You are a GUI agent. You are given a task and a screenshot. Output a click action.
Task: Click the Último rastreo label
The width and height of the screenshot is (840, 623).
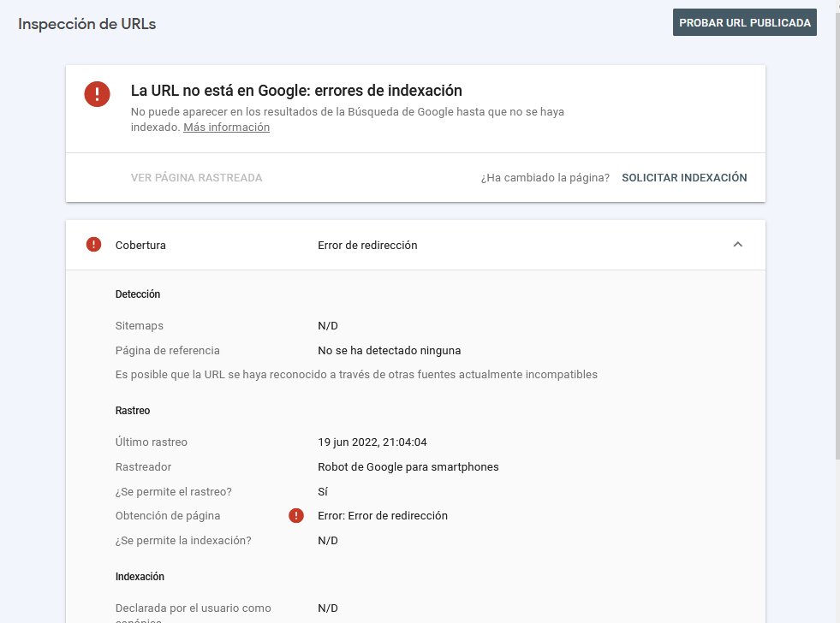151,442
